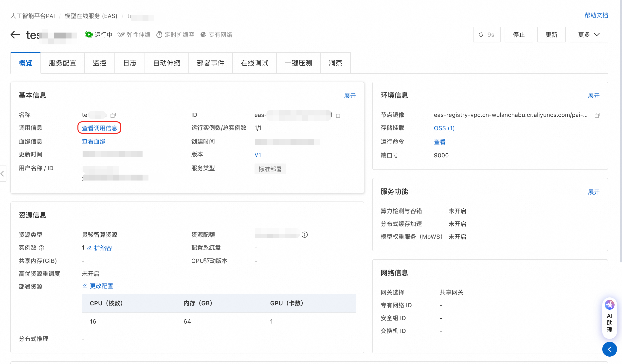The width and height of the screenshot is (622, 364).
Task: Expand the 基本信息 section
Action: pyautogui.click(x=350, y=96)
